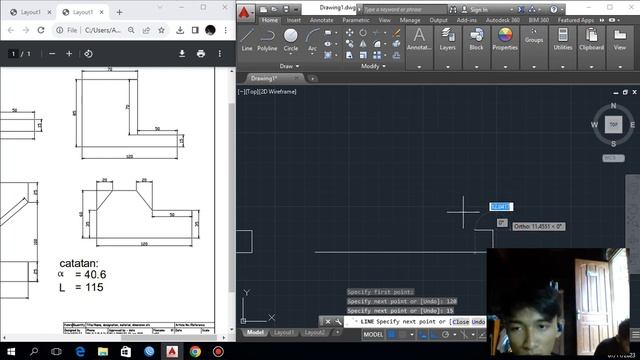
Task: Click the Move tool in Modify panel
Action: [x=349, y=33]
